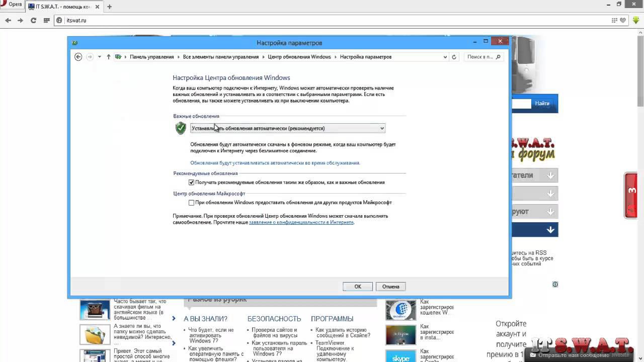Uncheck receive recommended updates checkbox
This screenshot has height=362, width=644.
pos(191,183)
